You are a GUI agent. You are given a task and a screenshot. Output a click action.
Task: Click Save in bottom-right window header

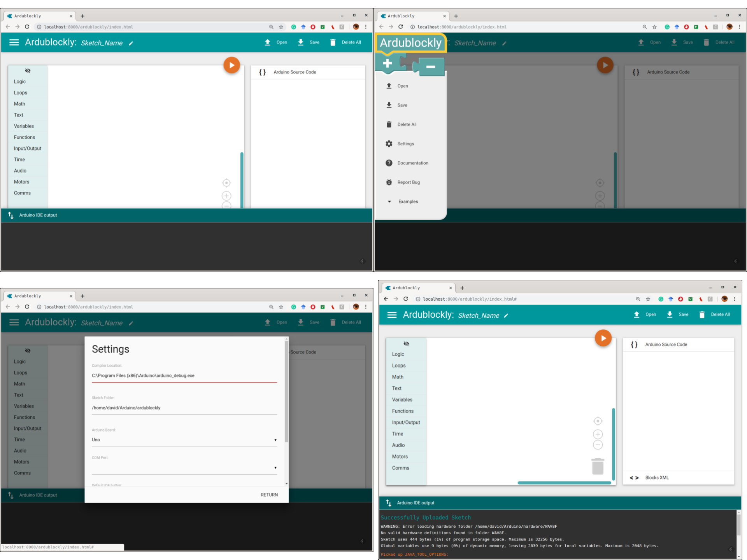[678, 315]
